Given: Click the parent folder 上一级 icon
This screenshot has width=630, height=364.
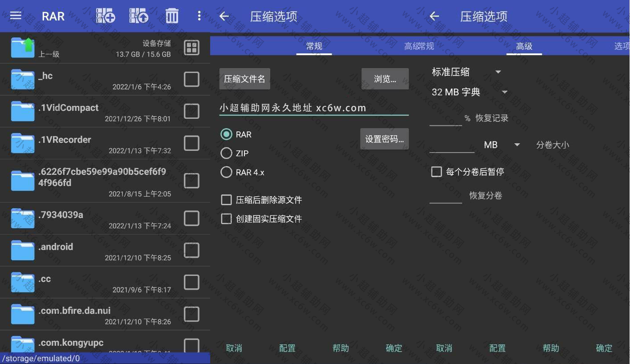Looking at the screenshot, I should click(22, 47).
